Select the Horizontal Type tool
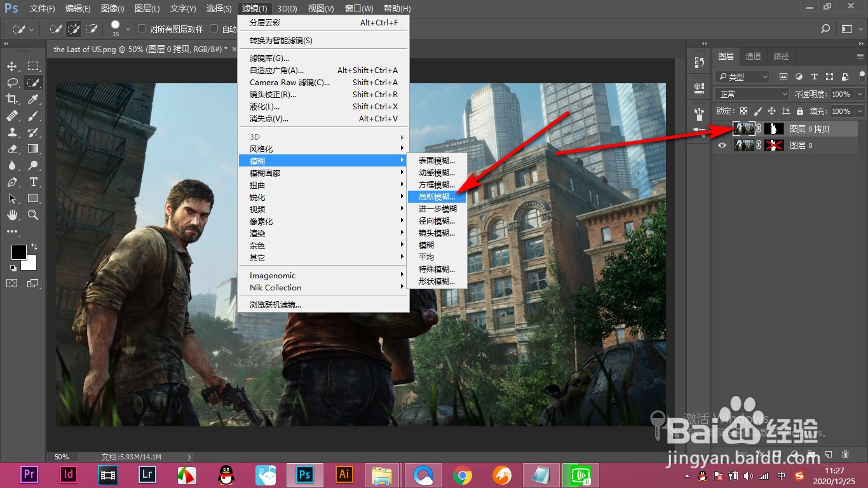Screen dimensions: 868x488 click(x=33, y=182)
